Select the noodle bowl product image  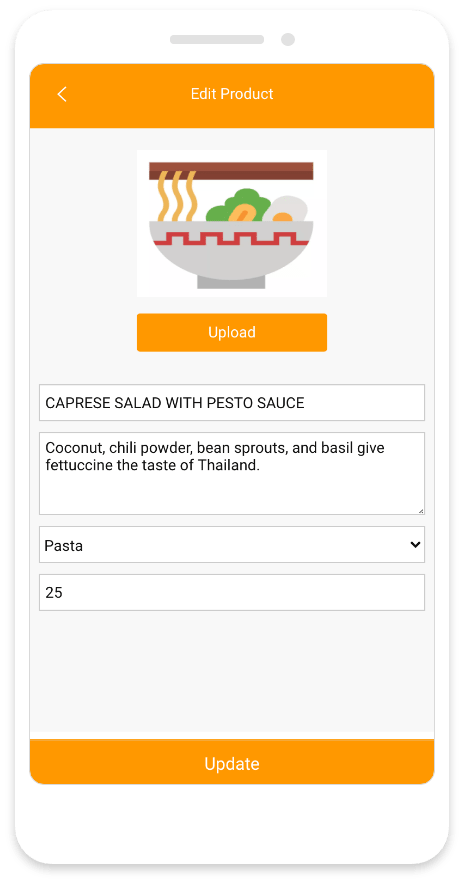[232, 223]
